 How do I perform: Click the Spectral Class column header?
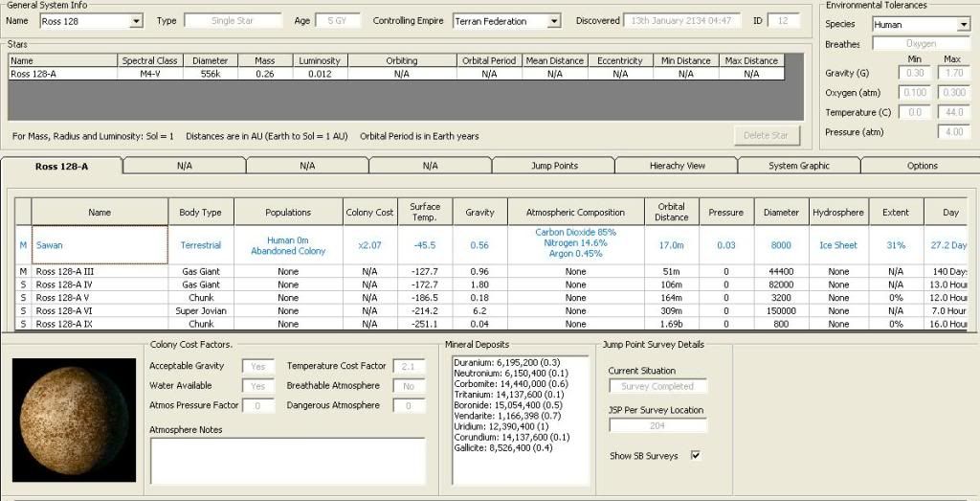[150, 60]
